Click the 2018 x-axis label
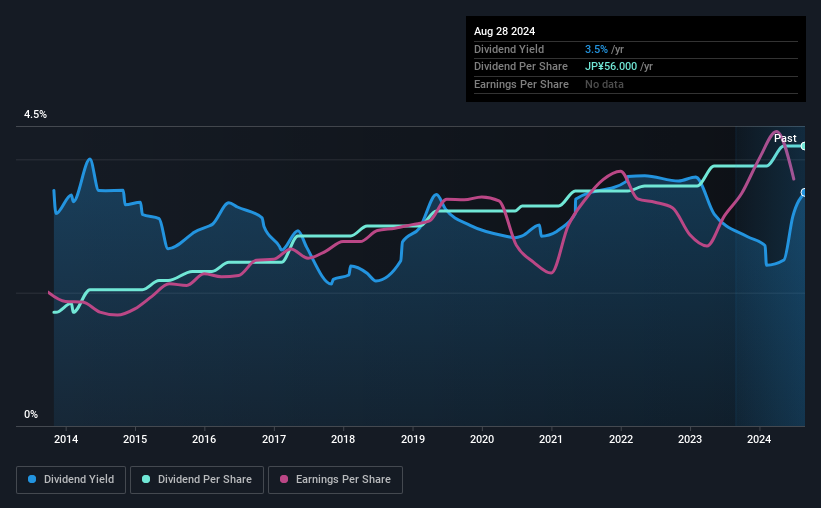This screenshot has height=508, width=821. (343, 439)
